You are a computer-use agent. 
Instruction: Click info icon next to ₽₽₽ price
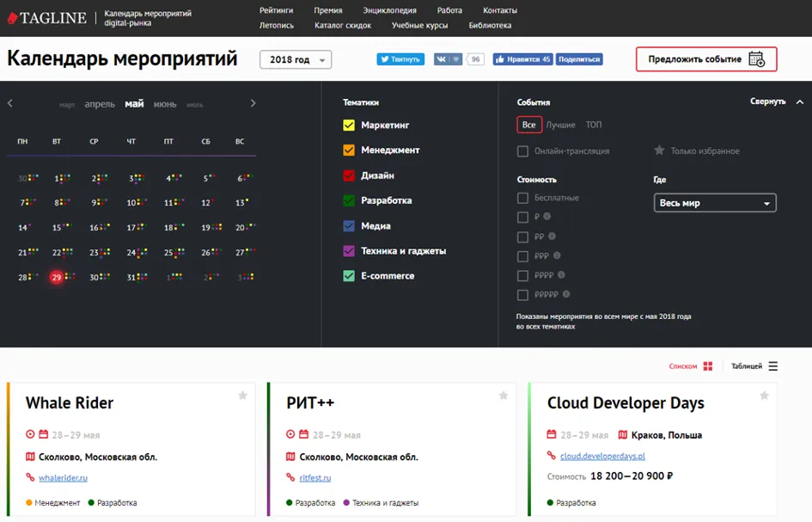point(557,255)
